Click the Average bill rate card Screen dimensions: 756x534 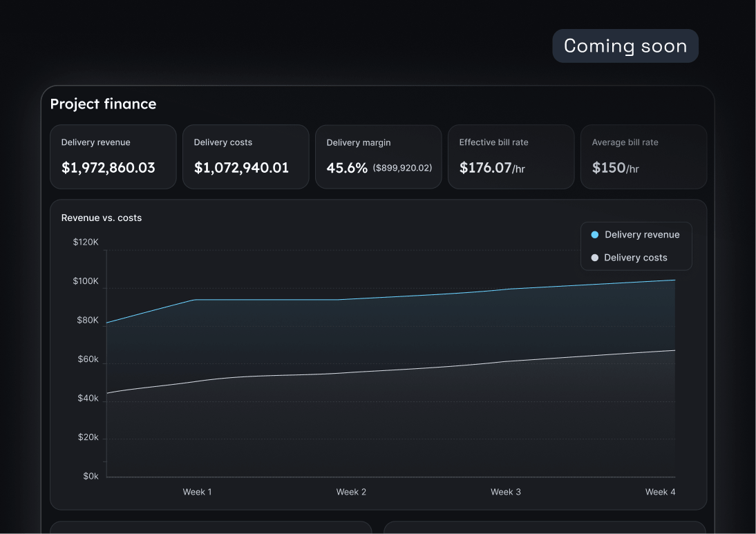pos(643,156)
